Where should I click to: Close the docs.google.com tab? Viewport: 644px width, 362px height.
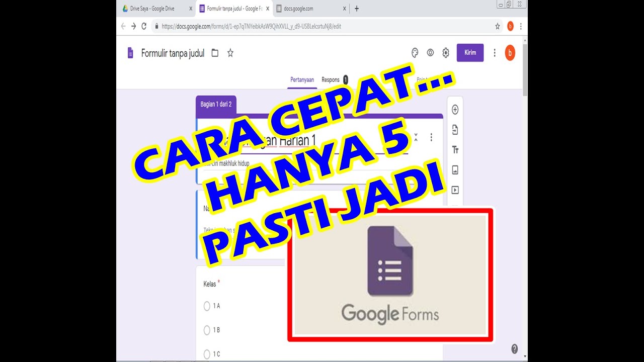345,9
